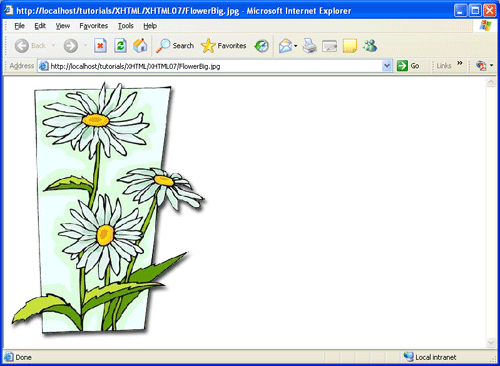Click the Local intranet zone indicator
This screenshot has width=500, height=366.
pos(430,357)
